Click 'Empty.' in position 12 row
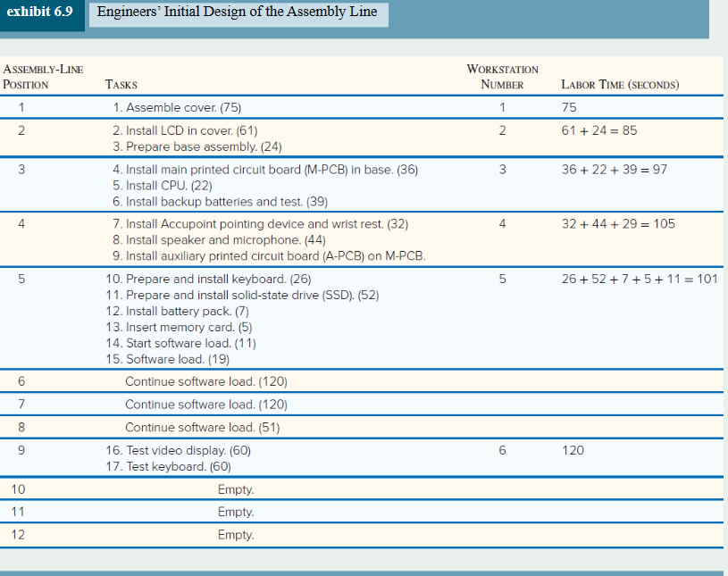Viewport: 728px width, 576px height. point(236,535)
